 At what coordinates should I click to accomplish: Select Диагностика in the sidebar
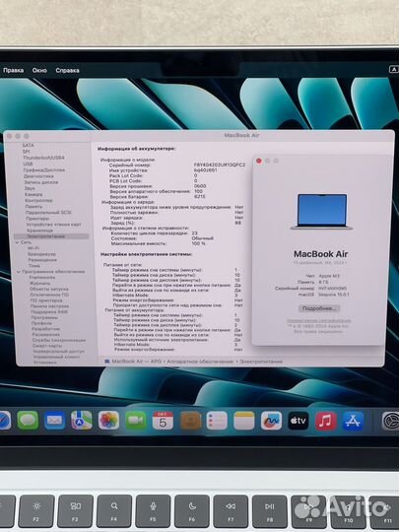(38, 176)
